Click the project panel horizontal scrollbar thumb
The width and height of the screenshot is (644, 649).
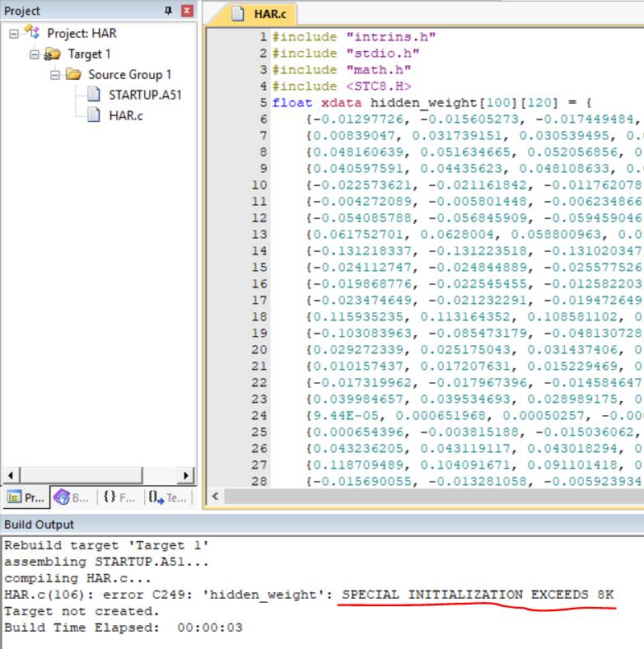82,475
